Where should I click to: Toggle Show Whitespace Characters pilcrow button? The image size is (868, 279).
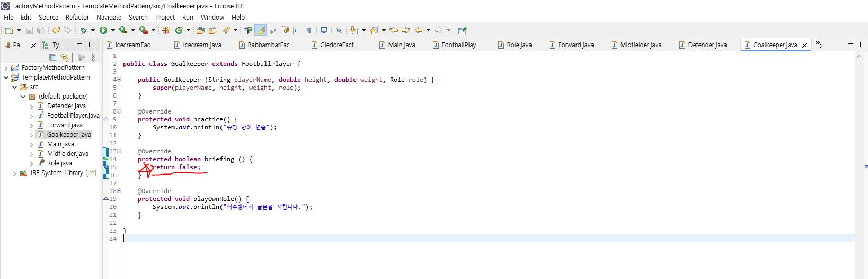(308, 30)
